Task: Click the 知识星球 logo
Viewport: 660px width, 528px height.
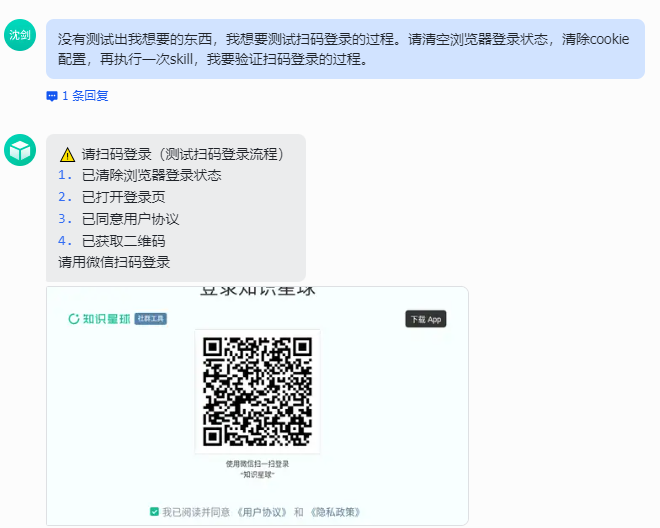Action: [99, 319]
